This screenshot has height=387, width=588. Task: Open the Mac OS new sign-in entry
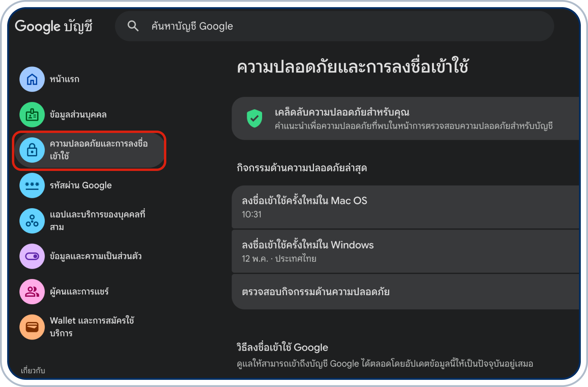pyautogui.click(x=405, y=207)
